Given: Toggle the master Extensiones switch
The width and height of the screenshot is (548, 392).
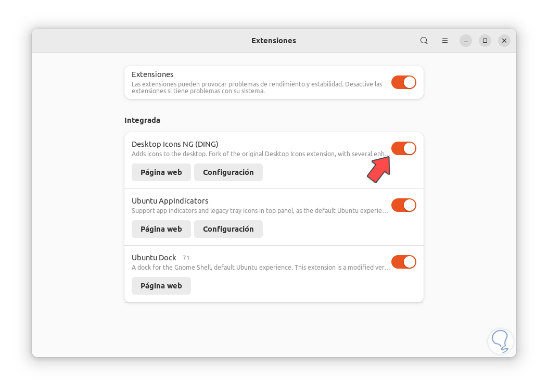Looking at the screenshot, I should [403, 82].
